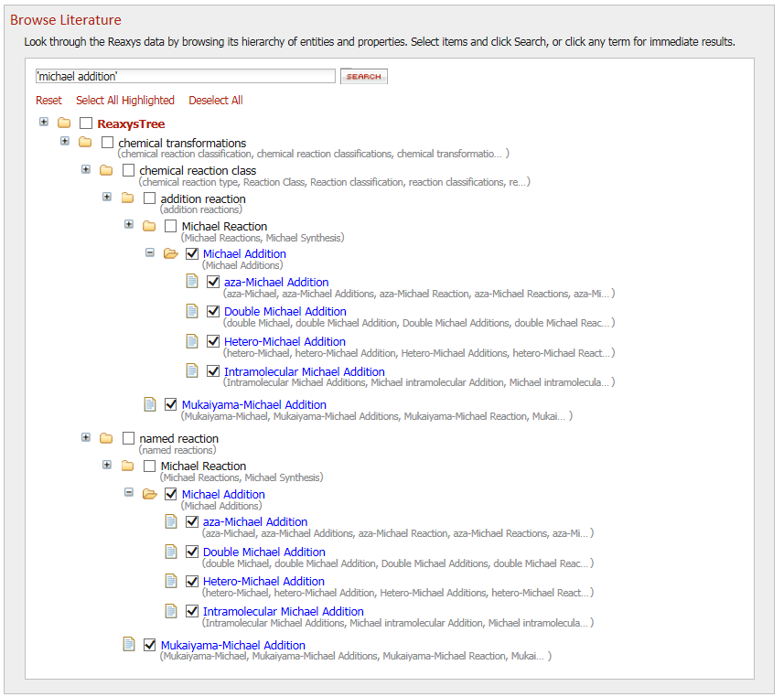Screen dimensions: 784x697
Task: Click the 'addition reaction' tree label
Action: (203, 199)
